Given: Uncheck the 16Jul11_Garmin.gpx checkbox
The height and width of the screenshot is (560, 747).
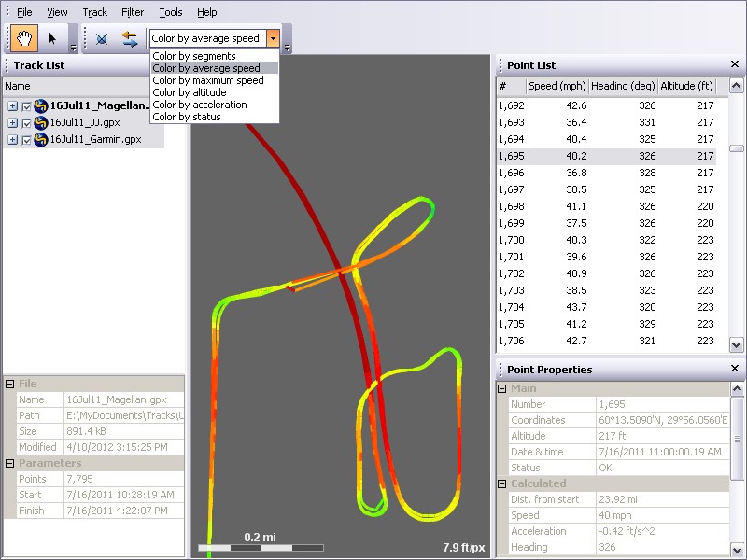Looking at the screenshot, I should (26, 138).
